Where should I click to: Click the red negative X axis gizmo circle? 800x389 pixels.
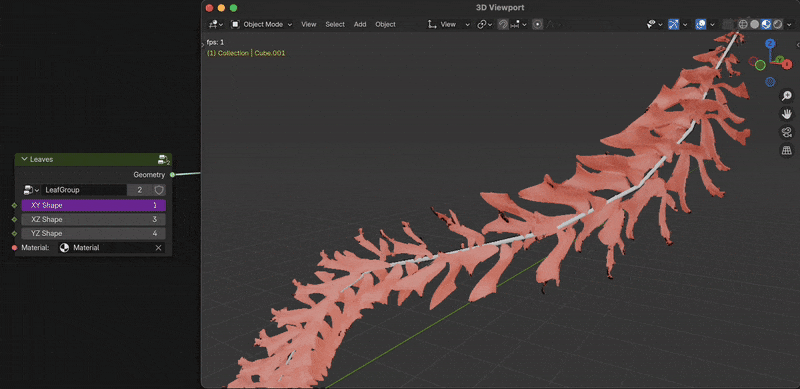click(x=753, y=61)
